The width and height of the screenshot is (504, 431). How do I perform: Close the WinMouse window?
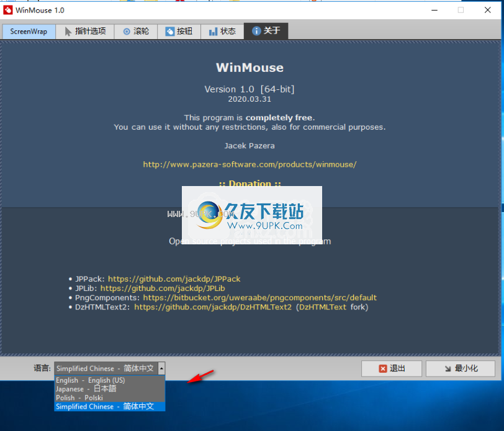(488, 10)
